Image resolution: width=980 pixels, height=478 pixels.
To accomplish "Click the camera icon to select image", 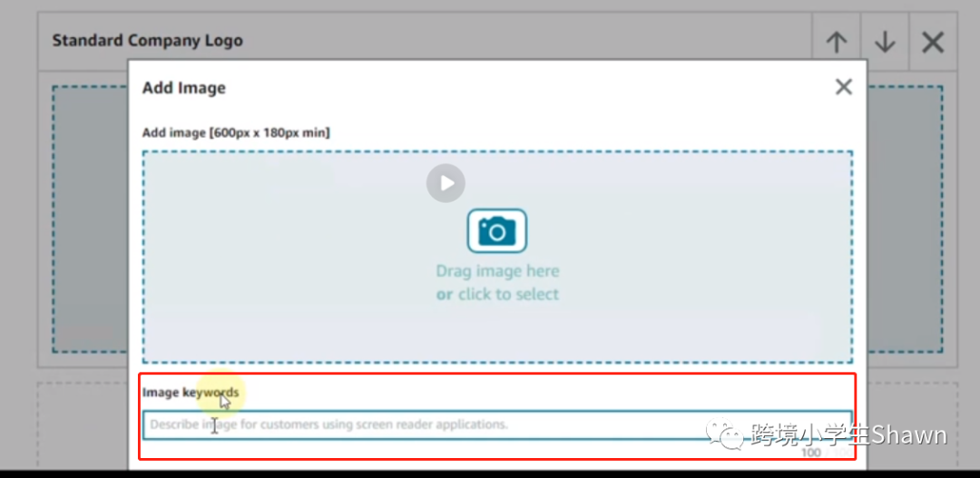I will 497,230.
